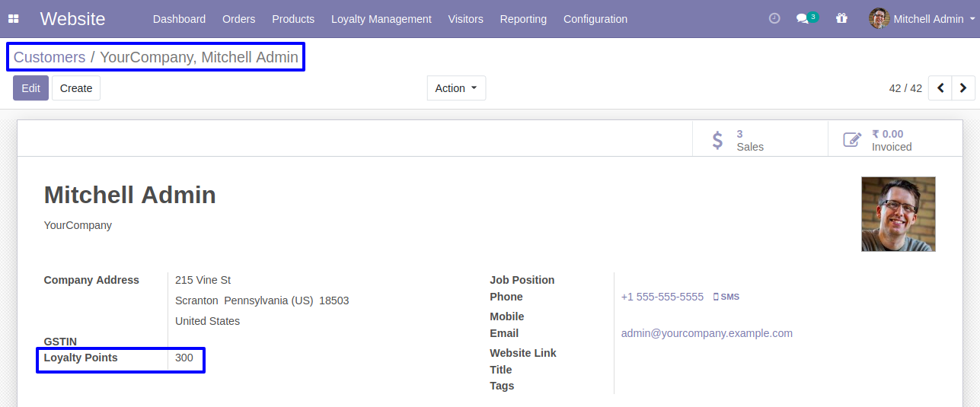Click Mitchell Admin's profile photo
This screenshot has height=407, width=980.
pyautogui.click(x=898, y=215)
